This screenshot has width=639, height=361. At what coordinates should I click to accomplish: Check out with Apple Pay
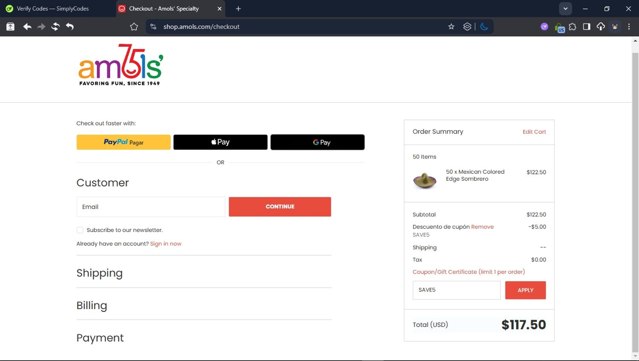tap(220, 142)
